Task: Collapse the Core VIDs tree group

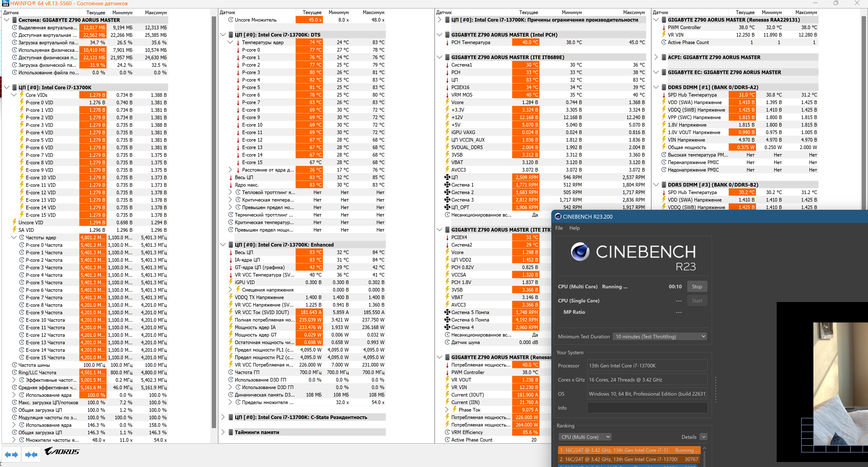Action: point(14,95)
